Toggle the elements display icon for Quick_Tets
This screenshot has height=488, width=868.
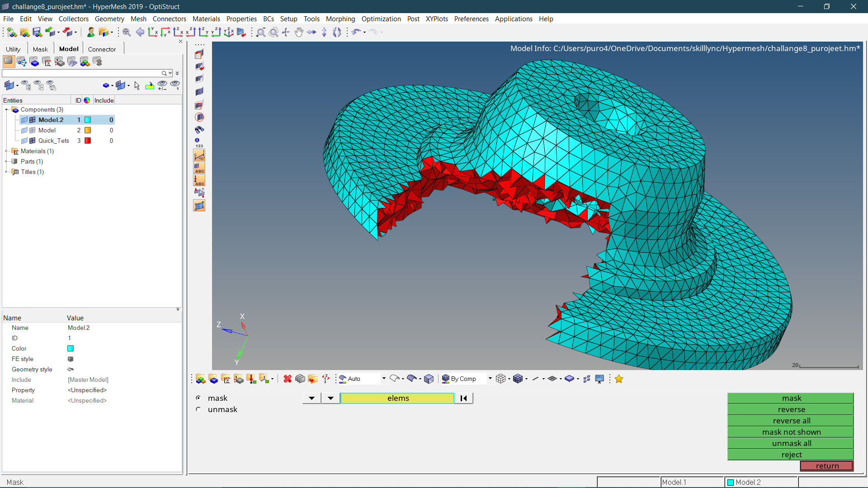click(32, 141)
